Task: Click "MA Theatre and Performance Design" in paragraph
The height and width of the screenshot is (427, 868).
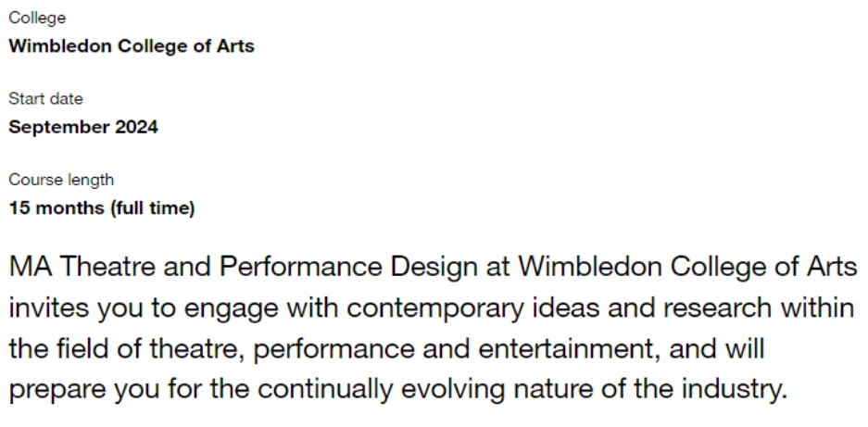Action: [x=243, y=267]
